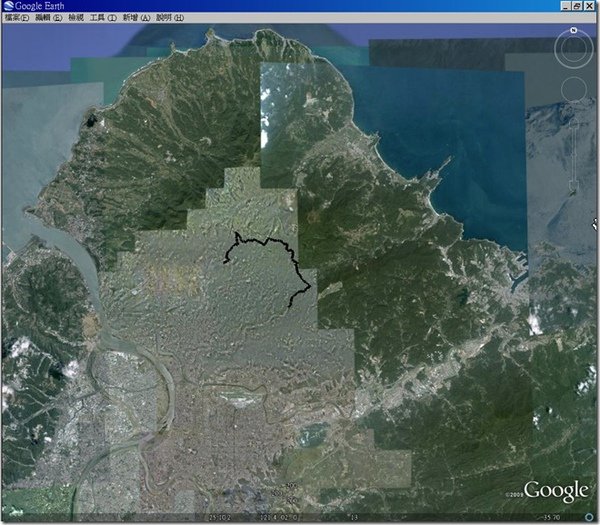Open the 編輯 (E) menu
This screenshot has width=600, height=525.
tap(48, 18)
